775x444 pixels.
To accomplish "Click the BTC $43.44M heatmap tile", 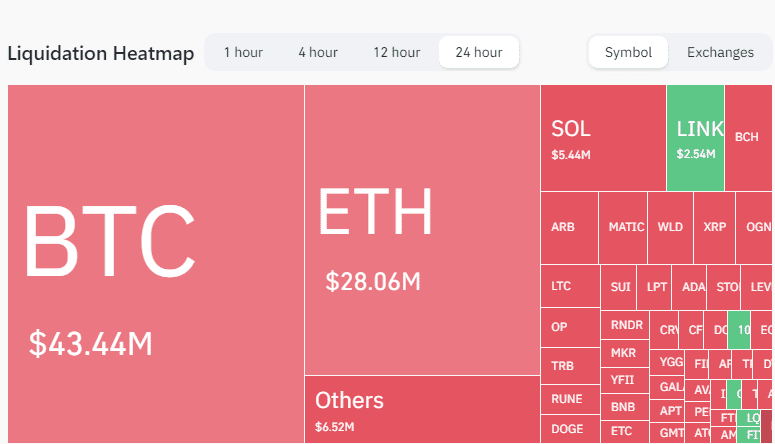I will tap(156, 264).
